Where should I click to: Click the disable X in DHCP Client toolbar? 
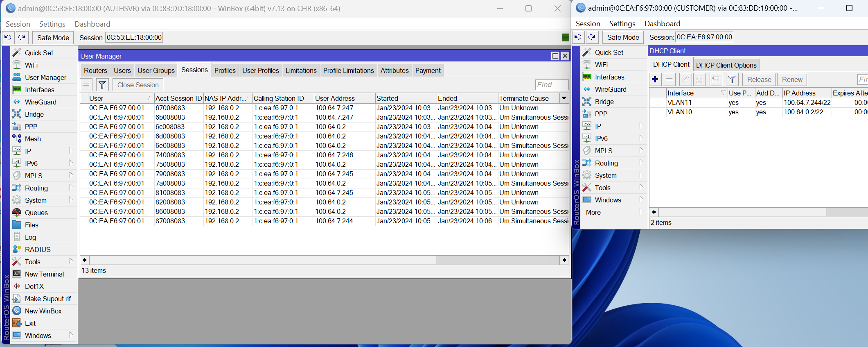point(699,79)
